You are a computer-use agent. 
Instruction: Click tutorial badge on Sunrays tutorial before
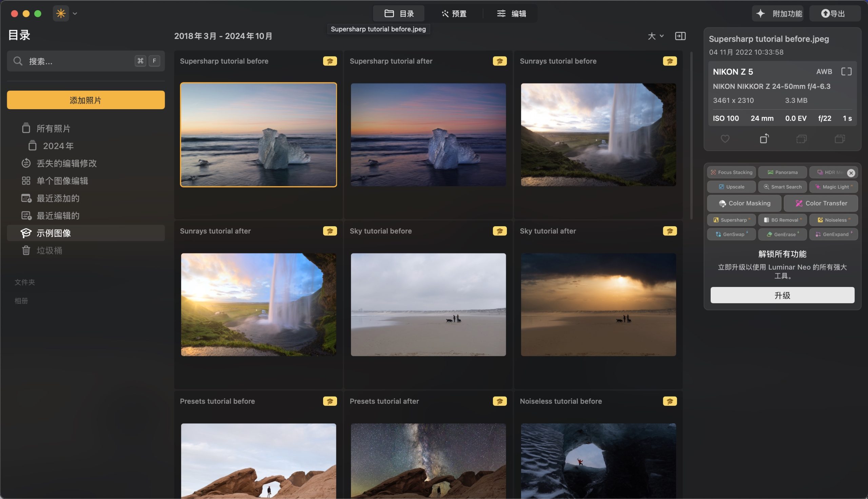pos(670,61)
